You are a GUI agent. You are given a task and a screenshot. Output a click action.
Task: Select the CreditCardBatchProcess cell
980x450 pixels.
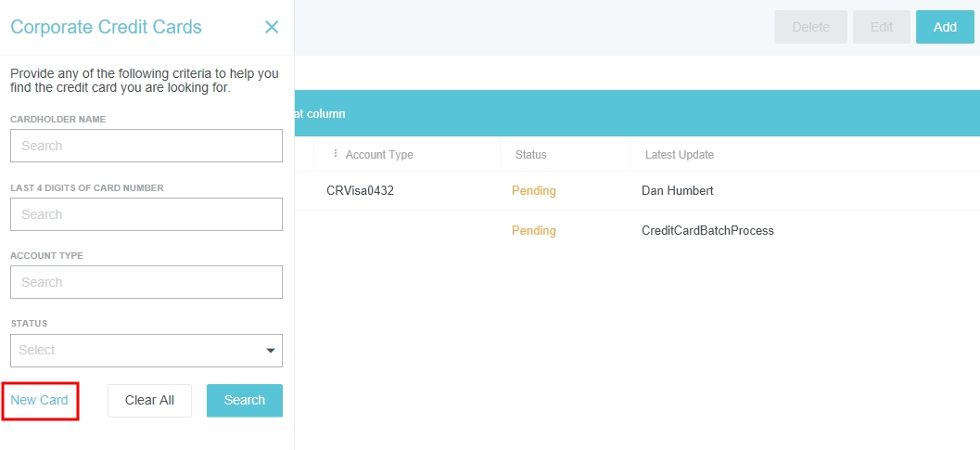point(707,231)
